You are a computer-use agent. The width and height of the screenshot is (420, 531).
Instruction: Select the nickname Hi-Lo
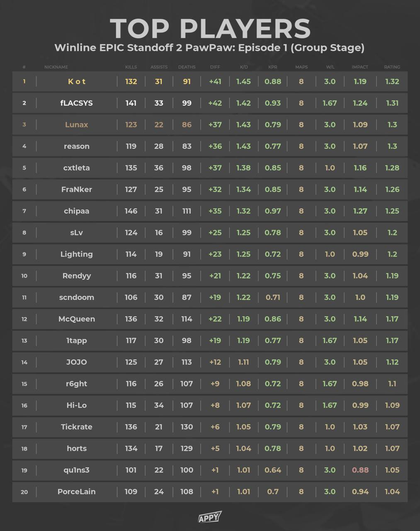point(77,405)
